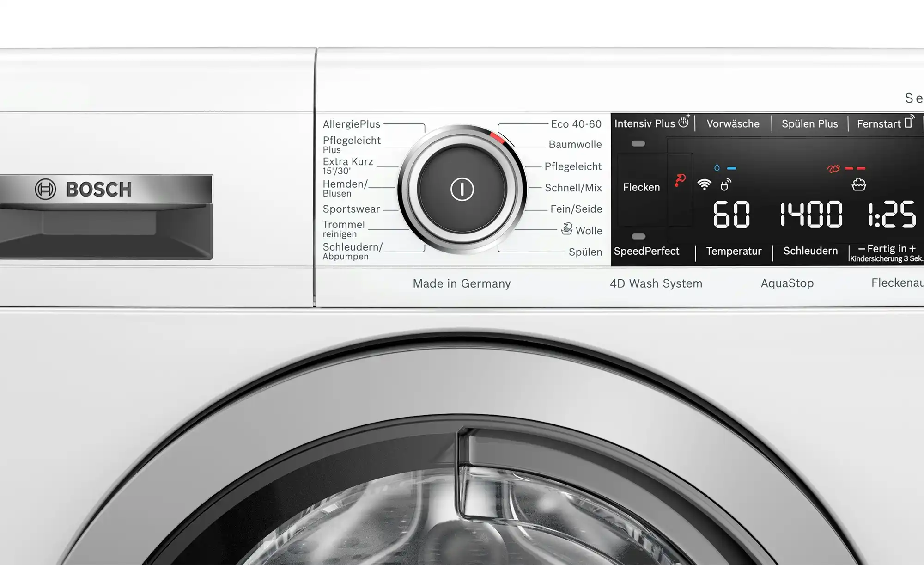Screen dimensions: 924x565
Task: Toggle the SpeedPerfect option
Action: tap(646, 251)
